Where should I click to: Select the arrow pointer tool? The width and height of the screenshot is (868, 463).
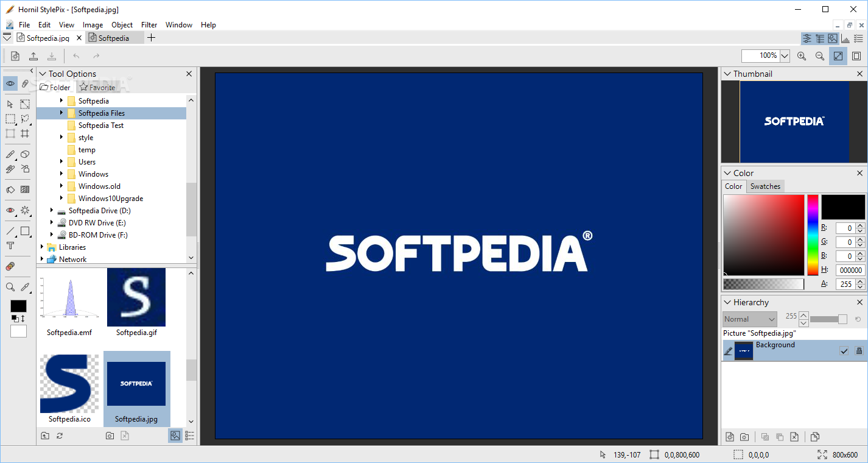[x=10, y=104]
